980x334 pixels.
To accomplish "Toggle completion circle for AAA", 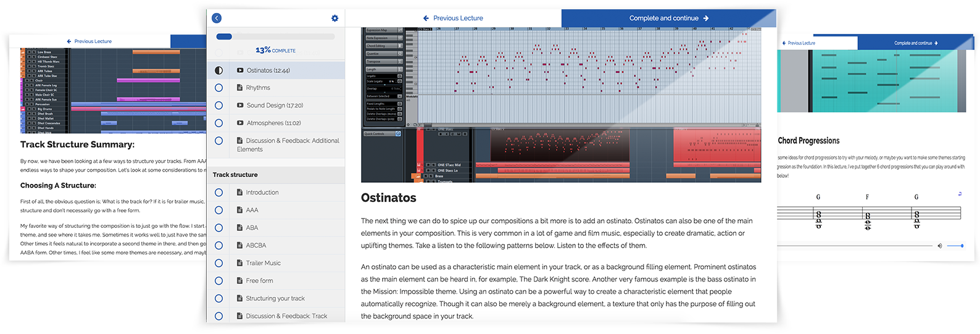I will coord(218,210).
